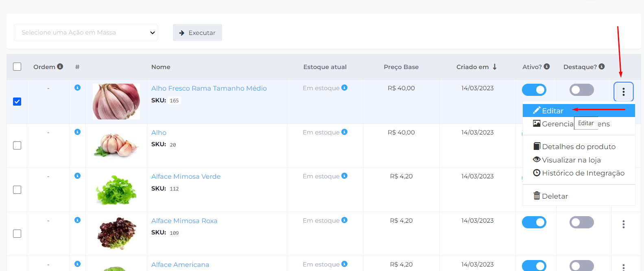Click info icon beside Destaque? header
The width and height of the screenshot is (644, 271).
click(x=602, y=66)
